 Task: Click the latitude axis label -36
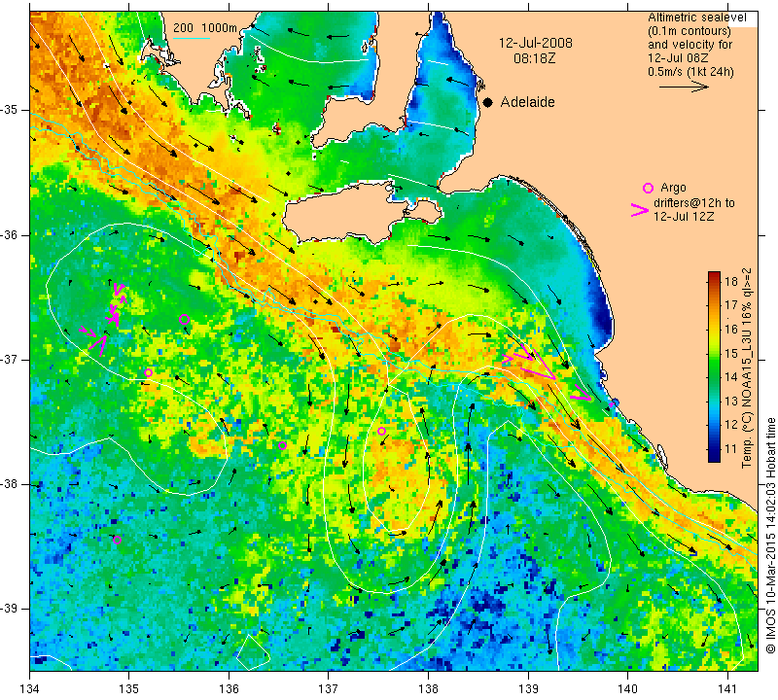(x=10, y=234)
